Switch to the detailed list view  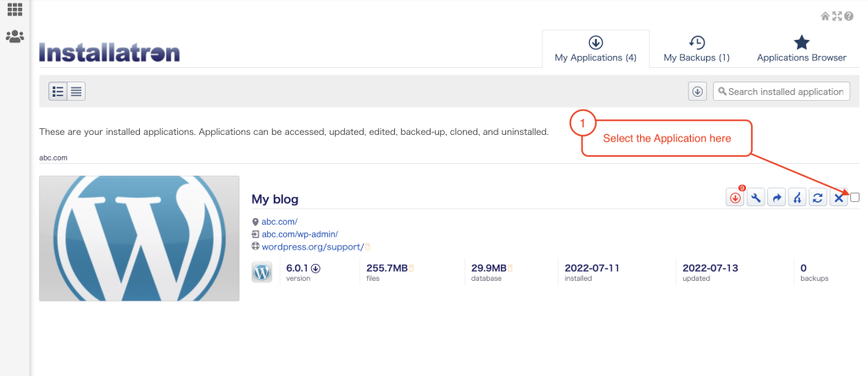(58, 92)
